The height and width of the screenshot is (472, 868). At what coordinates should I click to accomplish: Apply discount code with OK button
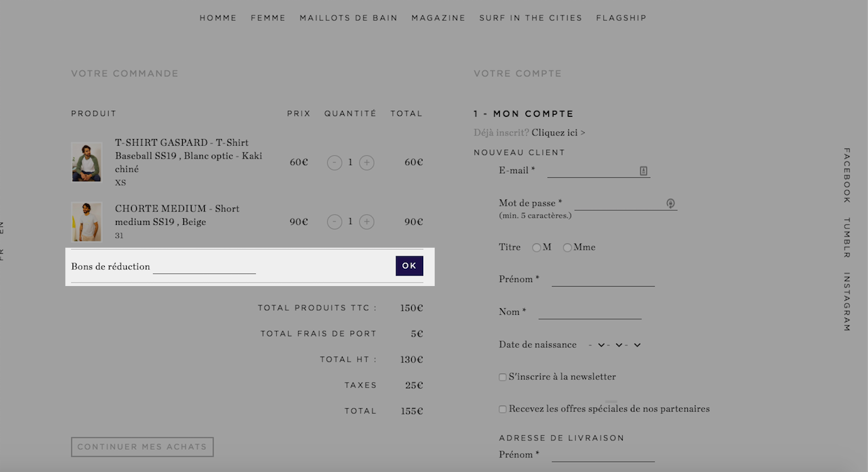tap(409, 266)
